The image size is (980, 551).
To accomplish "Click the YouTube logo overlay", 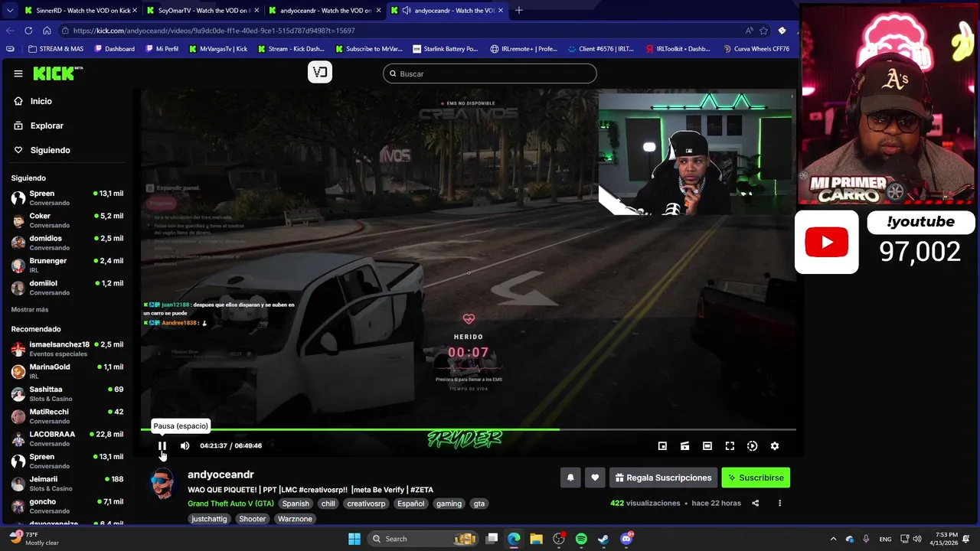I will [827, 242].
